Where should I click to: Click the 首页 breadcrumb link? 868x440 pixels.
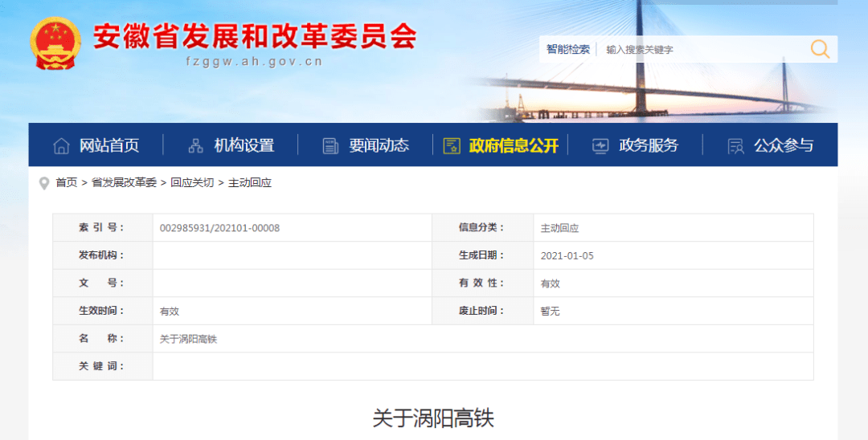tap(67, 183)
